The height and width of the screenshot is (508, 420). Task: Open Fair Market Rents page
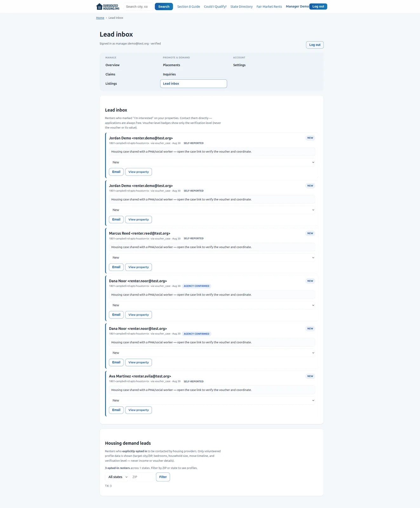269,7
